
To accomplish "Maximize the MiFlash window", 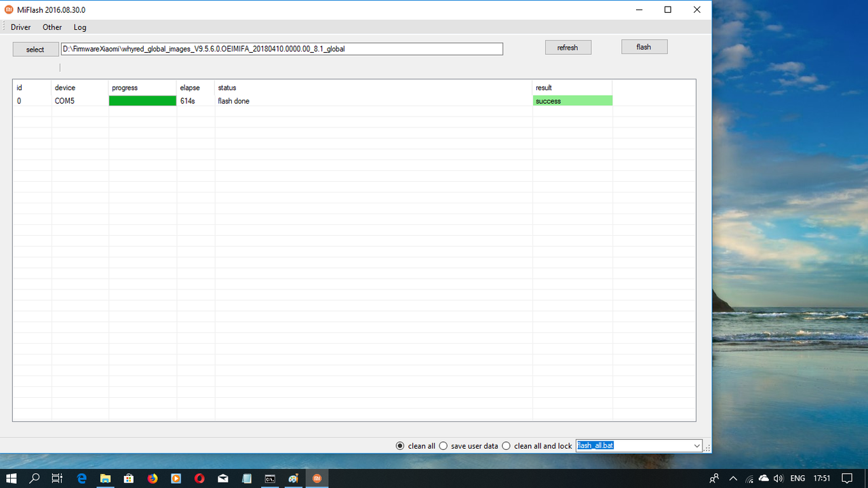I will pos(668,9).
